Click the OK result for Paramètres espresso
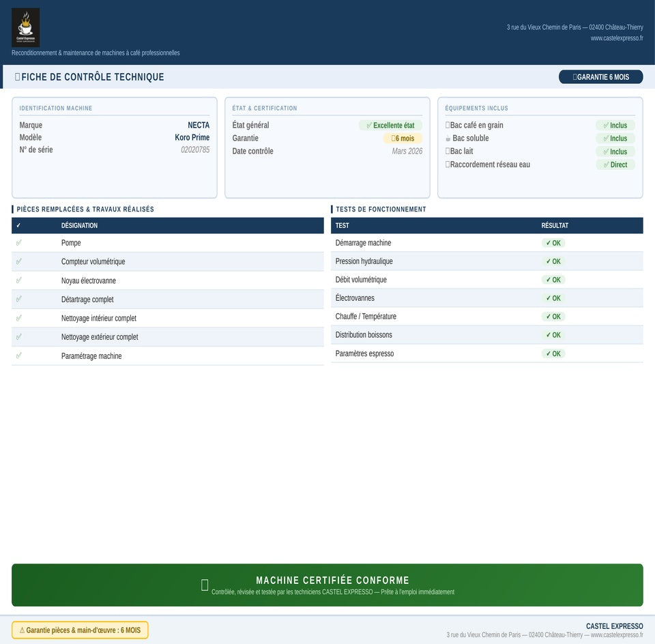Viewport: 655px width, 644px height. pos(553,353)
